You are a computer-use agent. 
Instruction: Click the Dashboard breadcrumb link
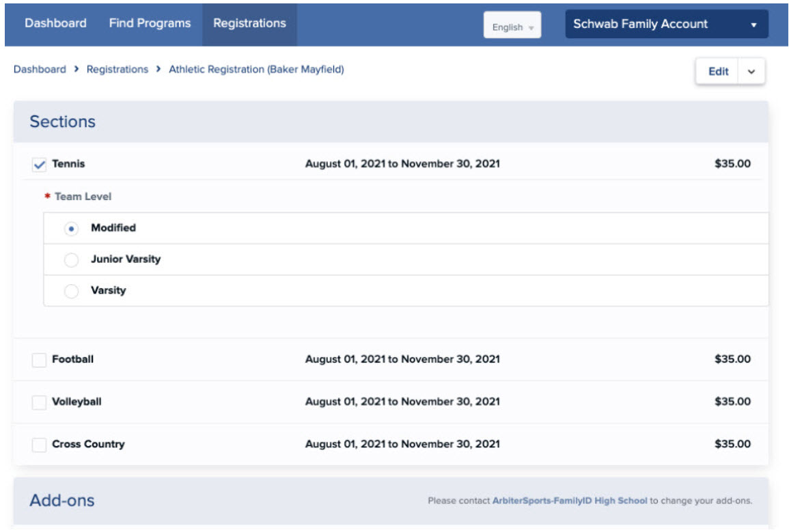40,70
